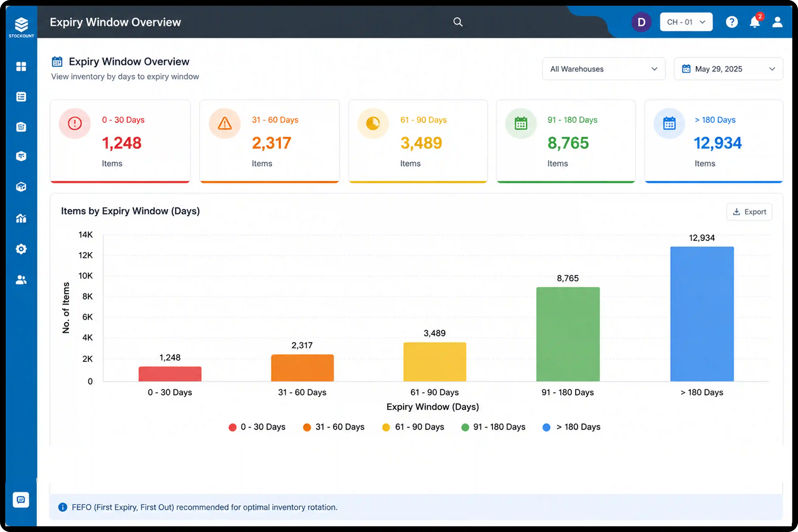Open the users sidebar icon
This screenshot has width=798, height=532.
[x=21, y=280]
